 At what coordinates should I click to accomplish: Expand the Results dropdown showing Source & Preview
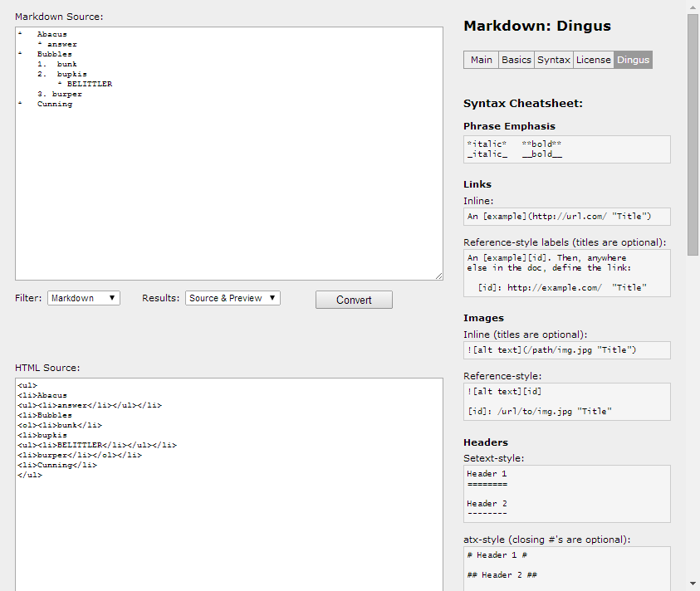point(233,298)
